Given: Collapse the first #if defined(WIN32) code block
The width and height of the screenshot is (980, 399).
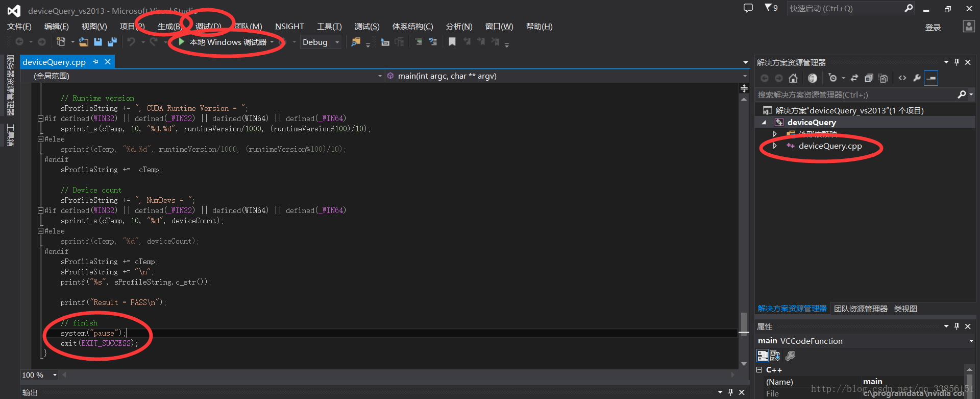Looking at the screenshot, I should tap(40, 119).
